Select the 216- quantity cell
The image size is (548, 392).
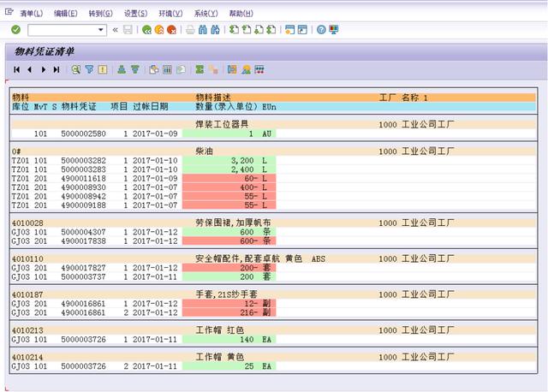[229, 312]
